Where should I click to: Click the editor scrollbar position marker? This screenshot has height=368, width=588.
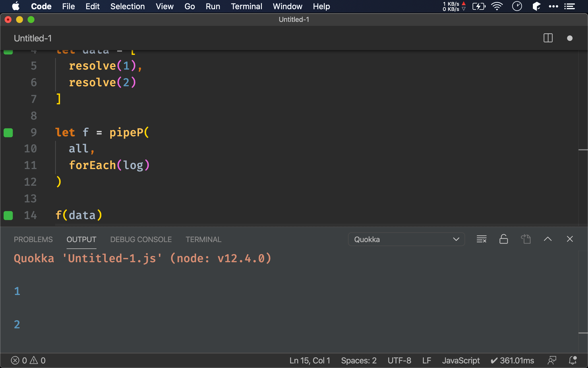pos(583,150)
